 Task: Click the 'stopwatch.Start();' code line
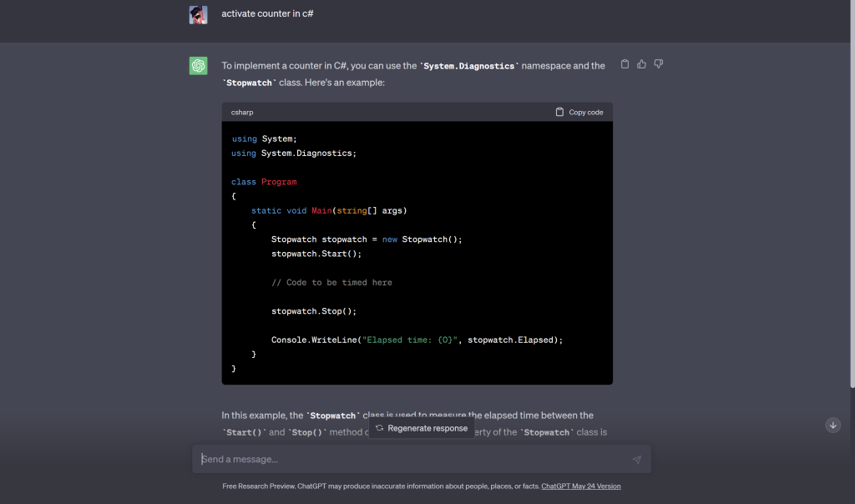[x=316, y=254]
